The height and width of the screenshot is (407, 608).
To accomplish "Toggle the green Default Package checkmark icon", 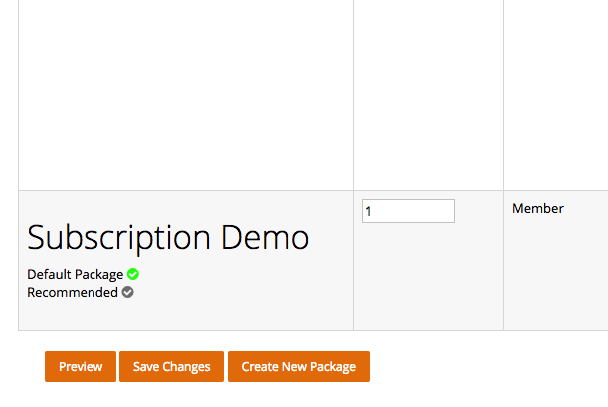I will tap(133, 274).
